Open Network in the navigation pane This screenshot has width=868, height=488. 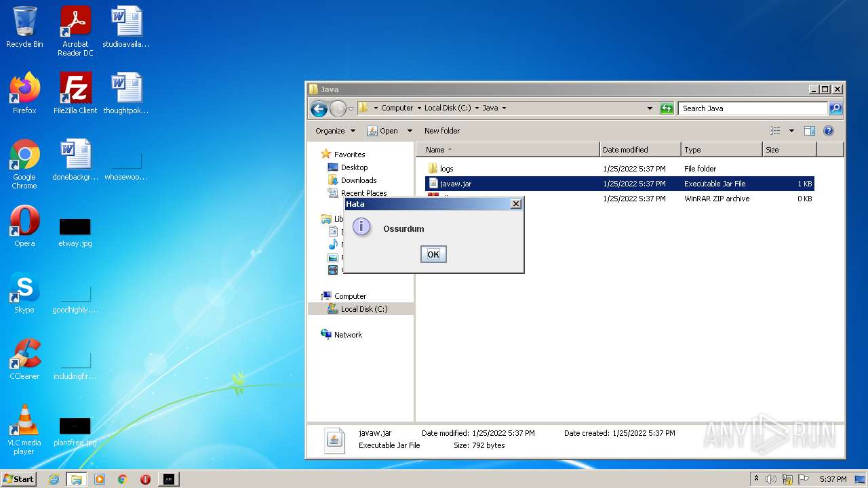[x=342, y=335]
